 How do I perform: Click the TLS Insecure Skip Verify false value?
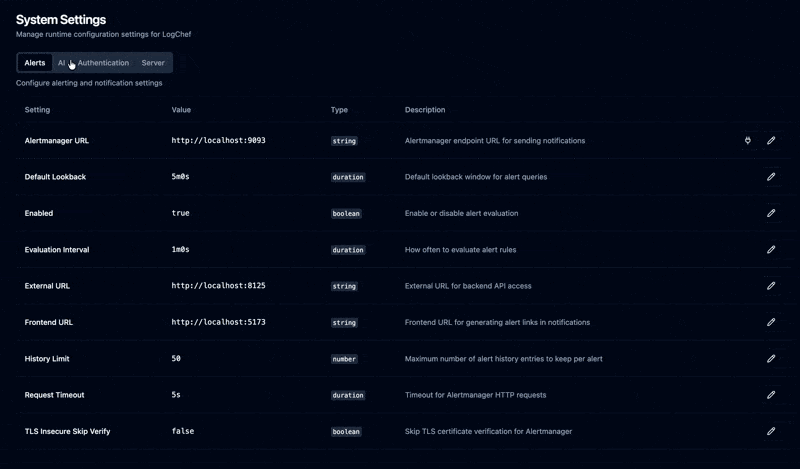click(x=182, y=431)
